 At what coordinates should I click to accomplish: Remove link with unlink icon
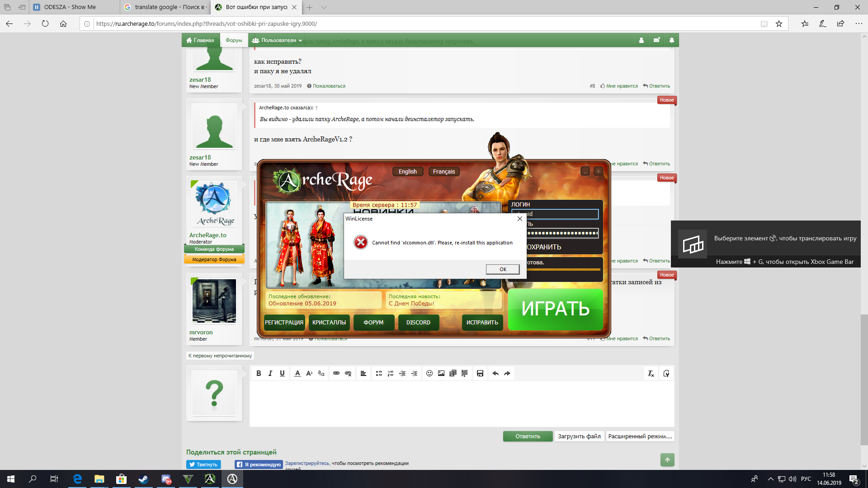point(348,373)
